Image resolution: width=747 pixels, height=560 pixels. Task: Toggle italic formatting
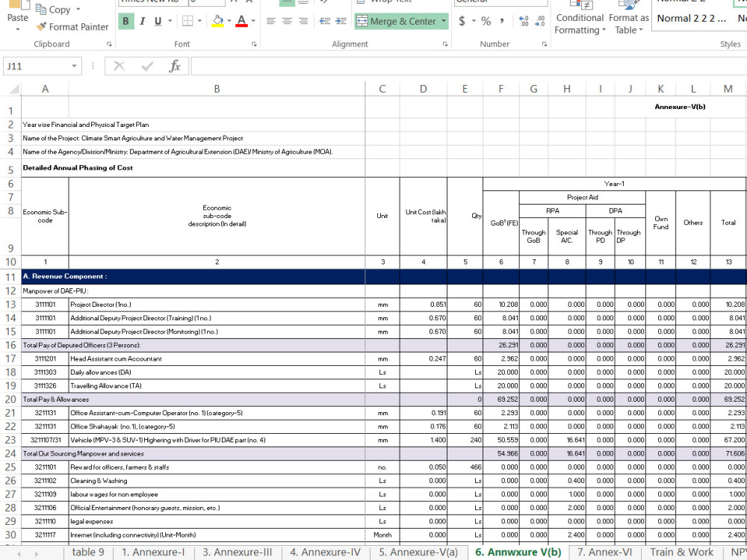pos(142,21)
